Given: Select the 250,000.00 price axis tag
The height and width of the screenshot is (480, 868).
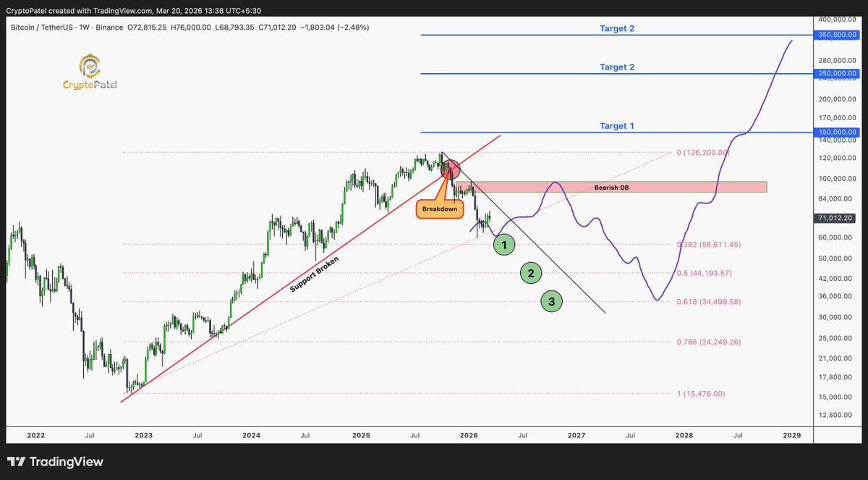Looking at the screenshot, I should click(x=838, y=74).
